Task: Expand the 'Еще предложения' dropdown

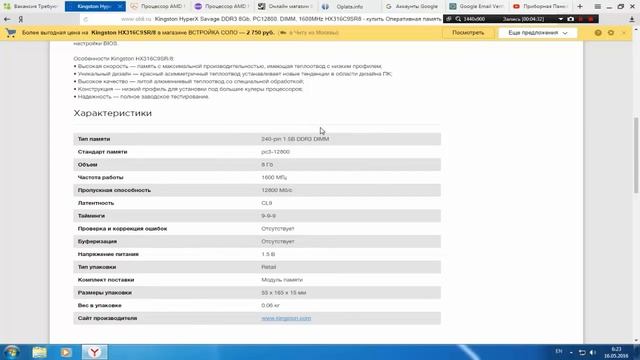Action: 538,33
